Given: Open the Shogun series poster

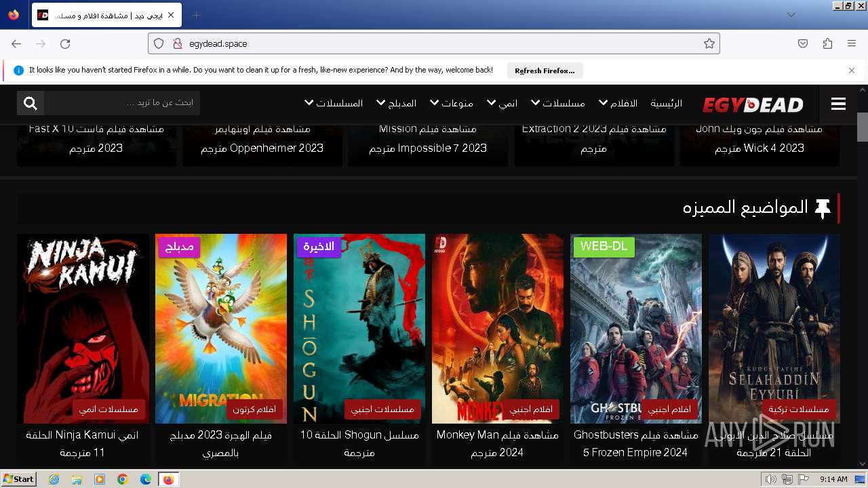Looking at the screenshot, I should point(359,329).
